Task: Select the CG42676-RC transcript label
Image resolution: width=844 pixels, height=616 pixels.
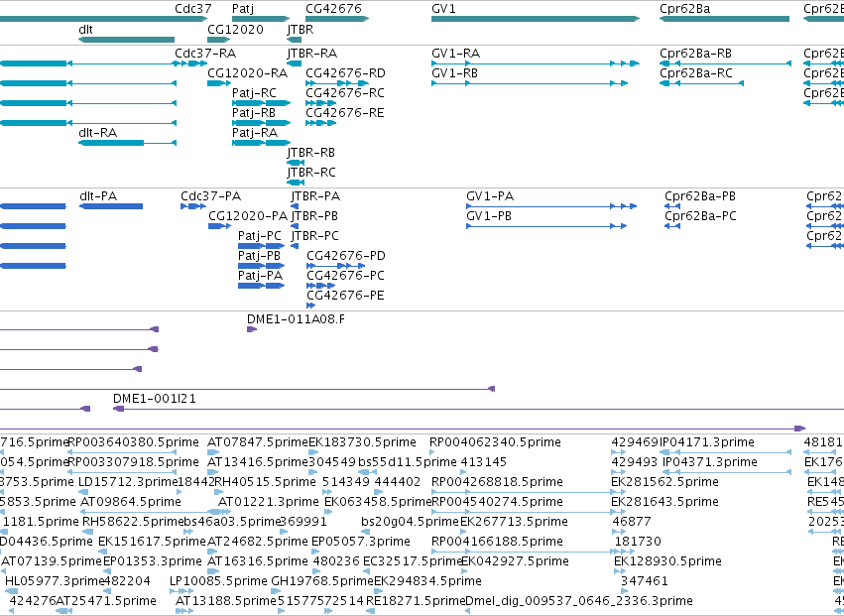Action: pos(345,93)
